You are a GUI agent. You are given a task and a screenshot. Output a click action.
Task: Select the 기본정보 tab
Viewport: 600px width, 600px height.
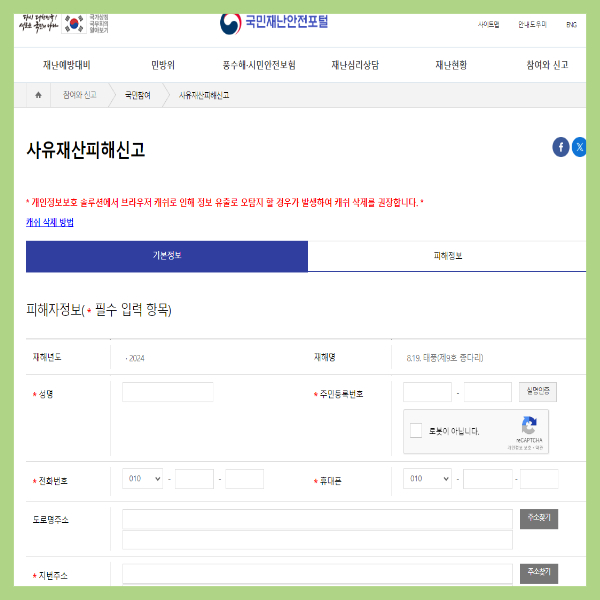[167, 256]
